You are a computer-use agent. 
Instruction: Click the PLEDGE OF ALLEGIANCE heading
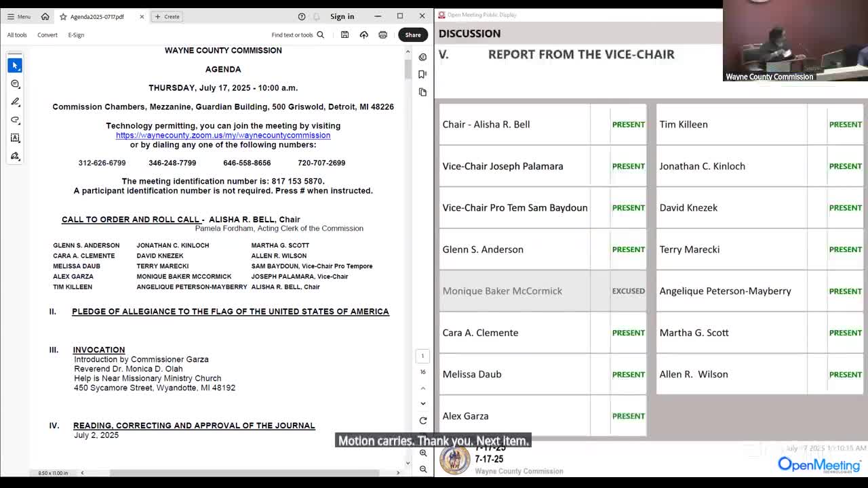[x=231, y=312]
